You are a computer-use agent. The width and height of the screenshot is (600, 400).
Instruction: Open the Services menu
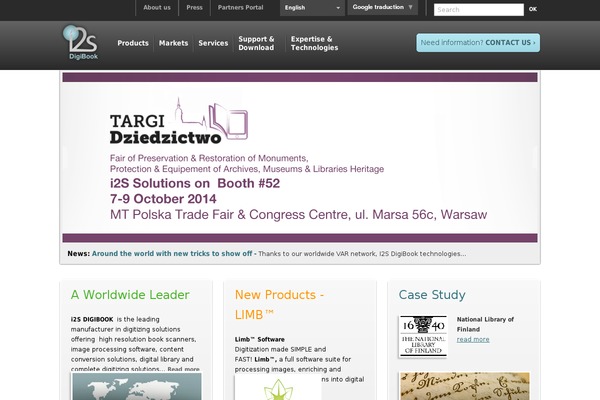tap(213, 43)
